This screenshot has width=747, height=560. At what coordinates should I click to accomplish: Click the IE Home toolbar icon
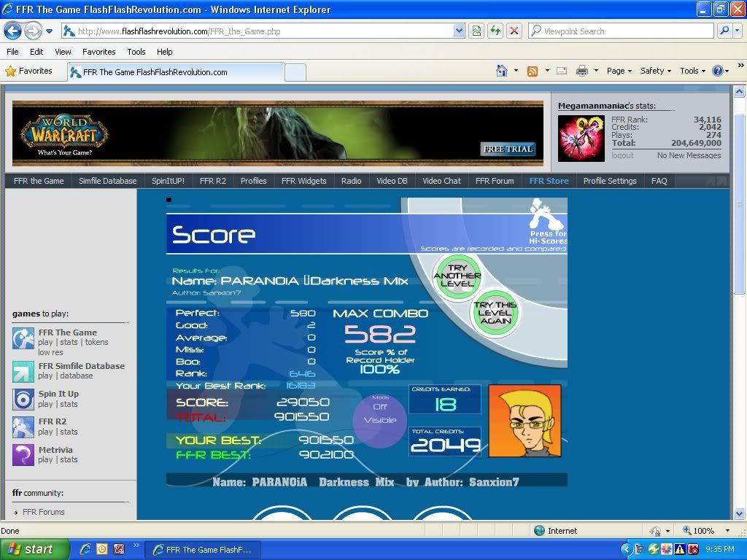(502, 71)
